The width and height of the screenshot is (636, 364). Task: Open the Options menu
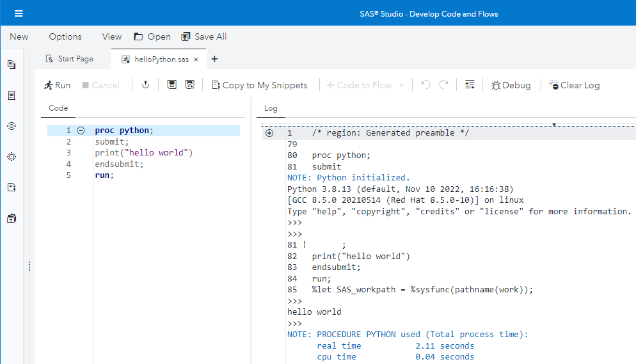[65, 36]
